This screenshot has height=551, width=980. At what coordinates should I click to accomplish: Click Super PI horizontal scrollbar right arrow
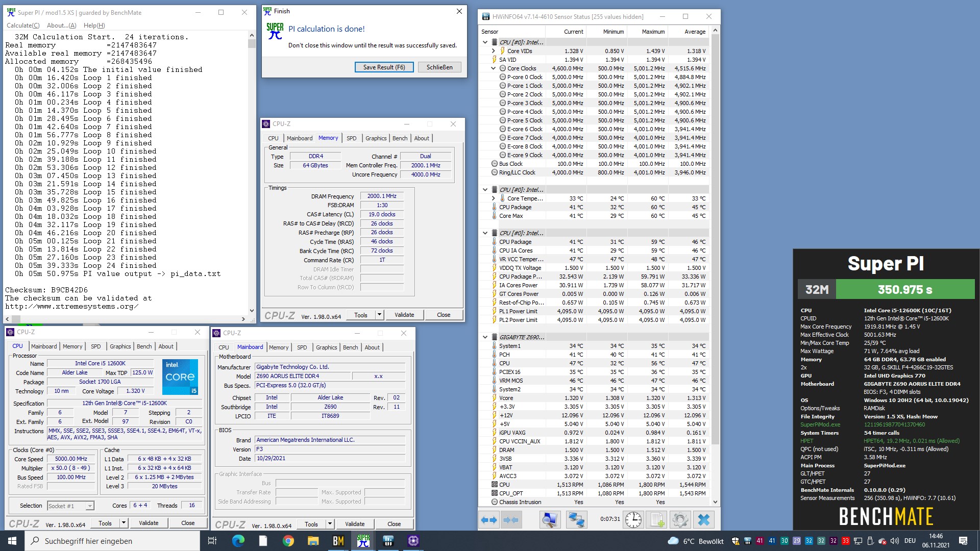coord(243,319)
